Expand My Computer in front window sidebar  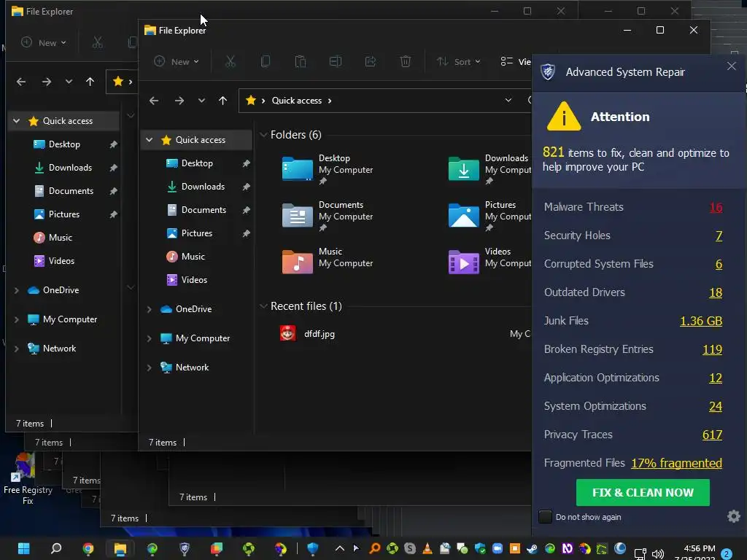pos(149,338)
